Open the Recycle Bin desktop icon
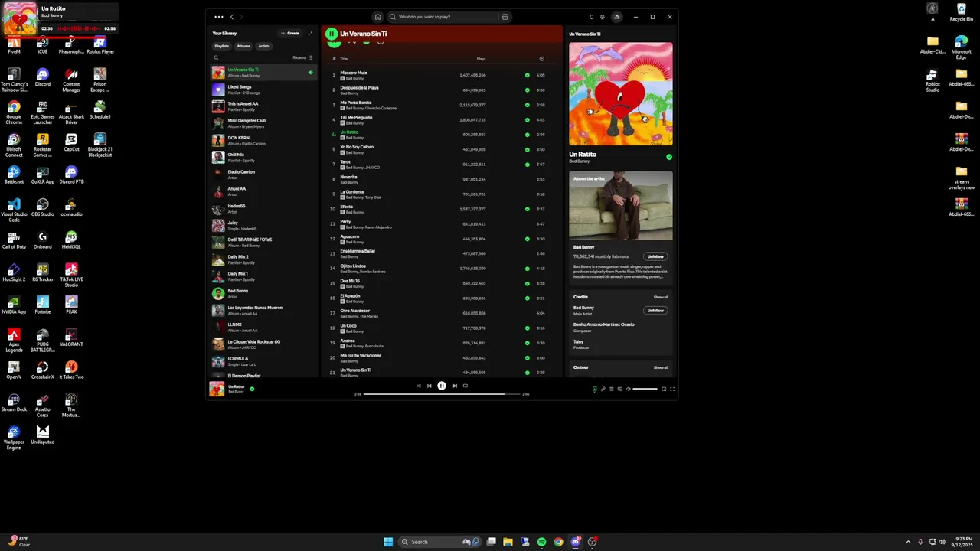 [x=962, y=12]
